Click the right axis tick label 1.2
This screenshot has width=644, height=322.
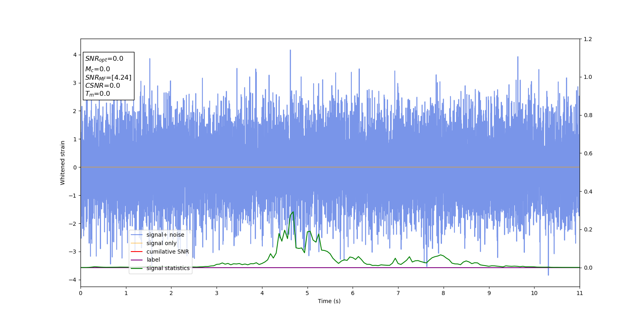click(x=588, y=39)
